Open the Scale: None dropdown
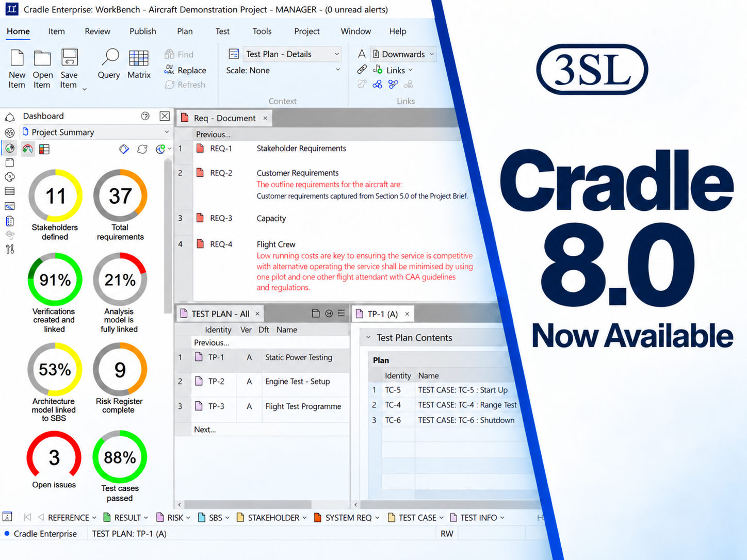 pyautogui.click(x=283, y=70)
